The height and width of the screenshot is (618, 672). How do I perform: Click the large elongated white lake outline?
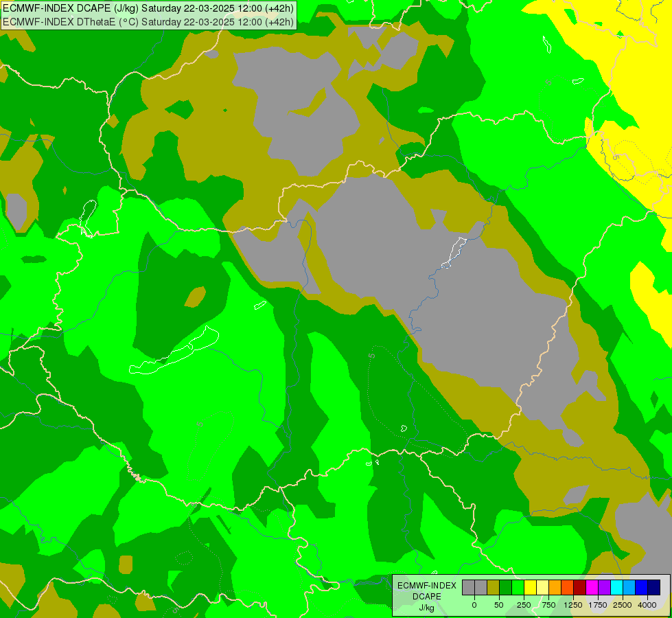pos(174,350)
